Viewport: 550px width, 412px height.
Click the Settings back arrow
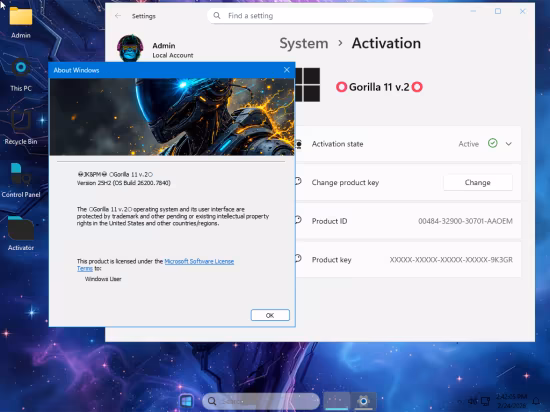click(118, 16)
